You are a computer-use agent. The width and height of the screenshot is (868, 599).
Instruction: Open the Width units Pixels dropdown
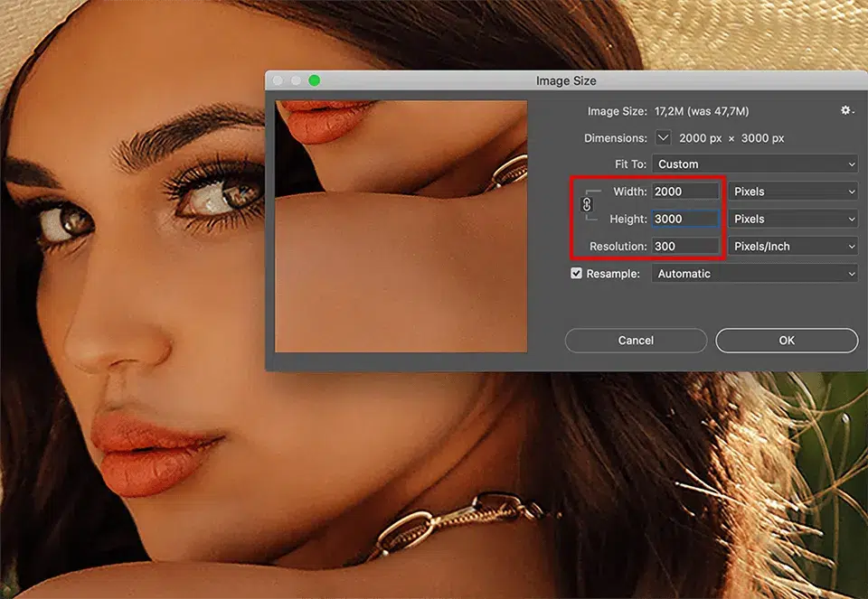point(792,192)
